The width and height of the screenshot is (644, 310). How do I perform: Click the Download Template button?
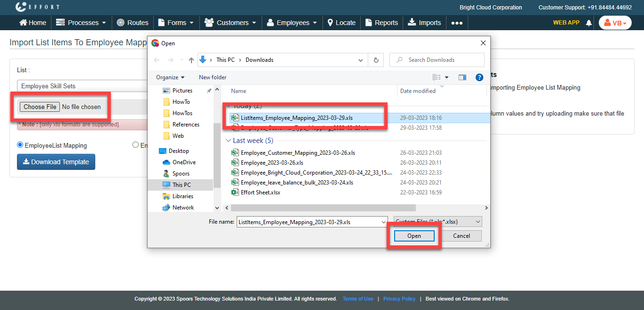point(56,162)
